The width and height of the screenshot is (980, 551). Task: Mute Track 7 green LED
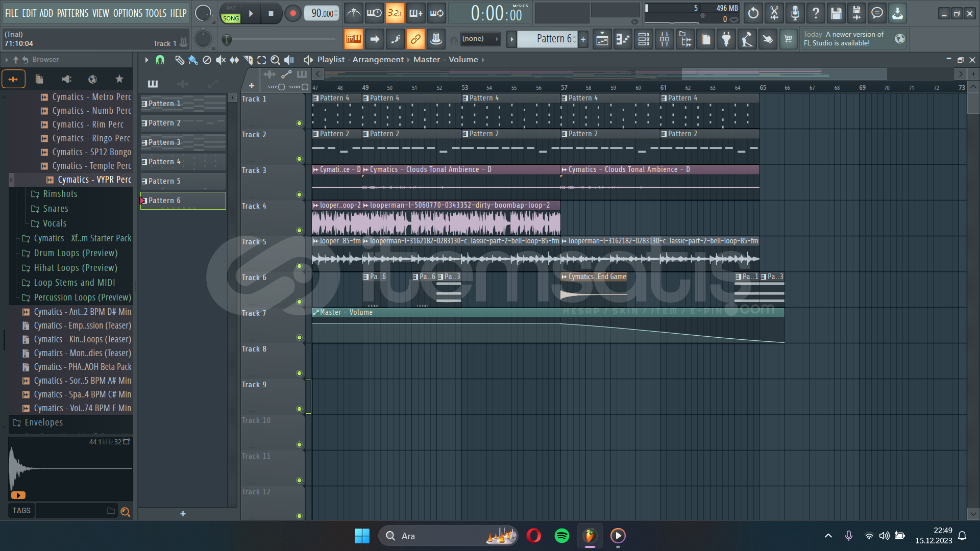299,337
